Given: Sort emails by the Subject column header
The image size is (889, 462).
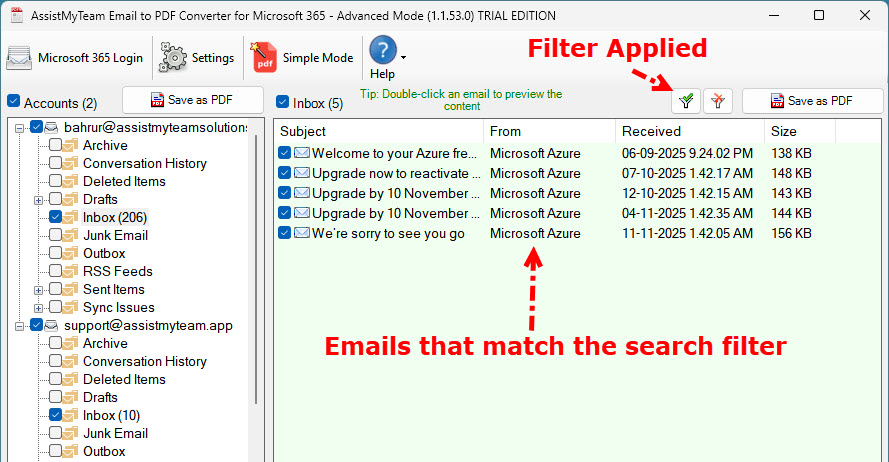Looking at the screenshot, I should (303, 131).
